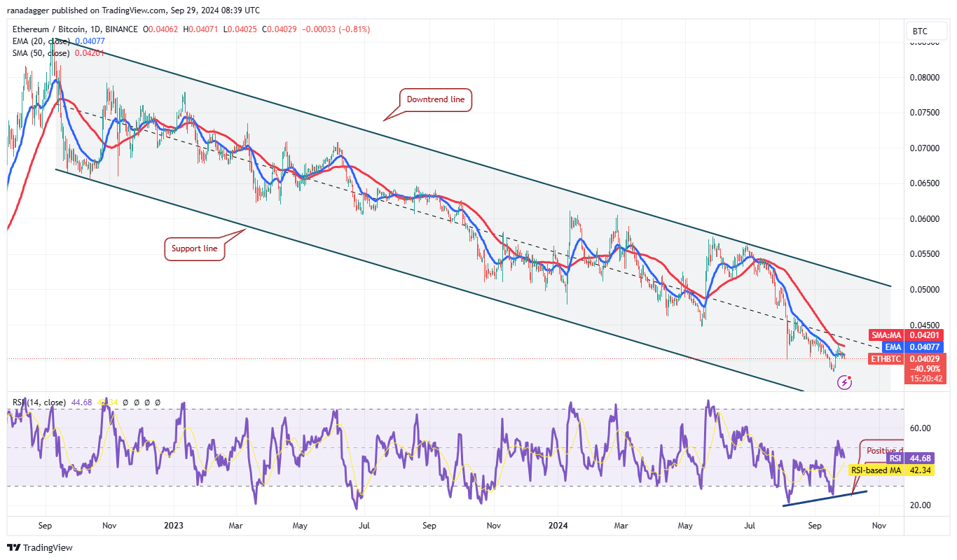Click the 2023 label on time axis
The width and height of the screenshot is (957, 560).
pos(172,525)
